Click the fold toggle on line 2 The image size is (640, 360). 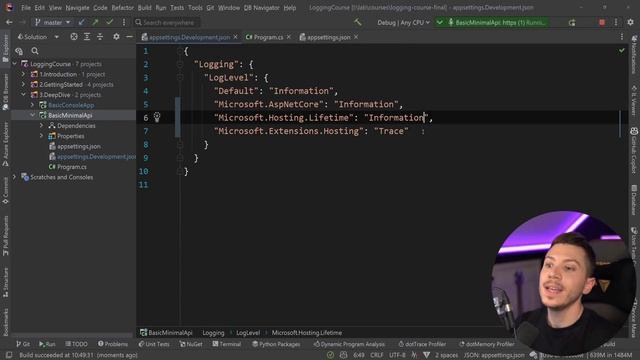click(180, 64)
